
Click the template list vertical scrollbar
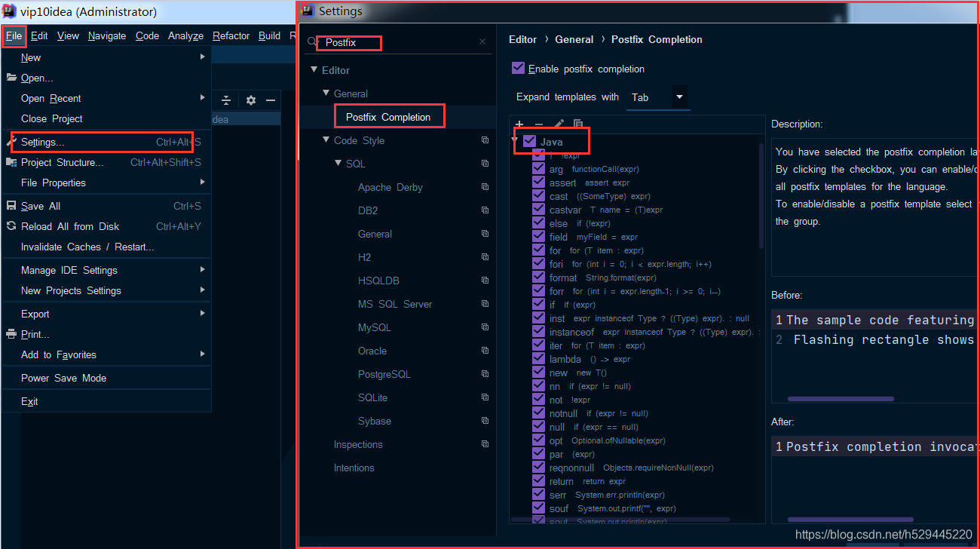pos(761,196)
